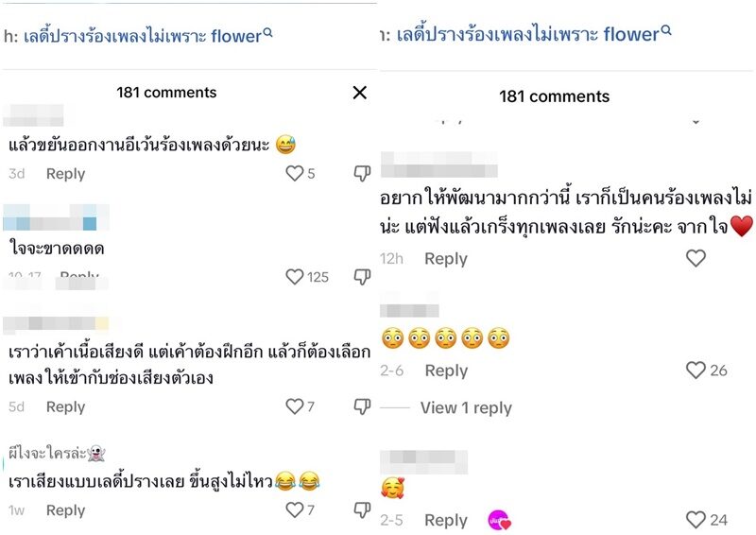Viewport: 756px width, 535px height.
Task: Like the flushed-faces emoji comment
Action: (696, 370)
